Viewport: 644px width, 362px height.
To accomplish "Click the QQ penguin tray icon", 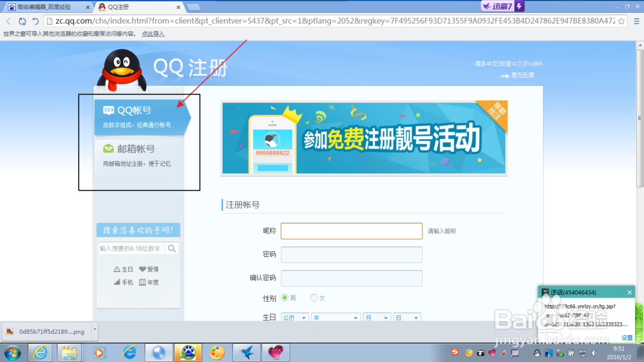I will 537,352.
